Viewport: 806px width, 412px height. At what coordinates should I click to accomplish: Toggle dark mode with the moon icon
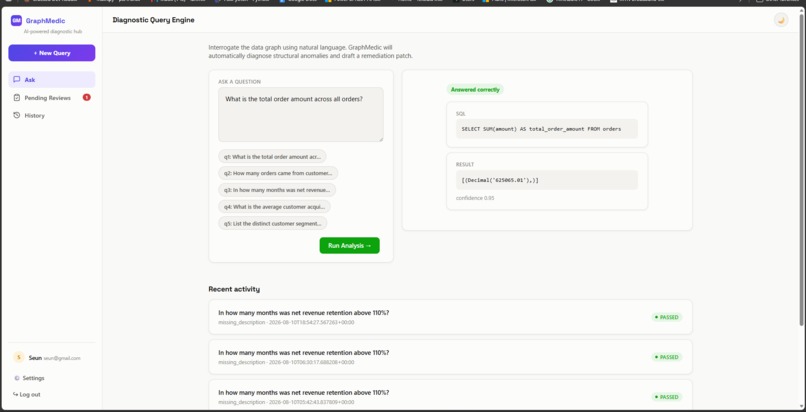tap(781, 20)
